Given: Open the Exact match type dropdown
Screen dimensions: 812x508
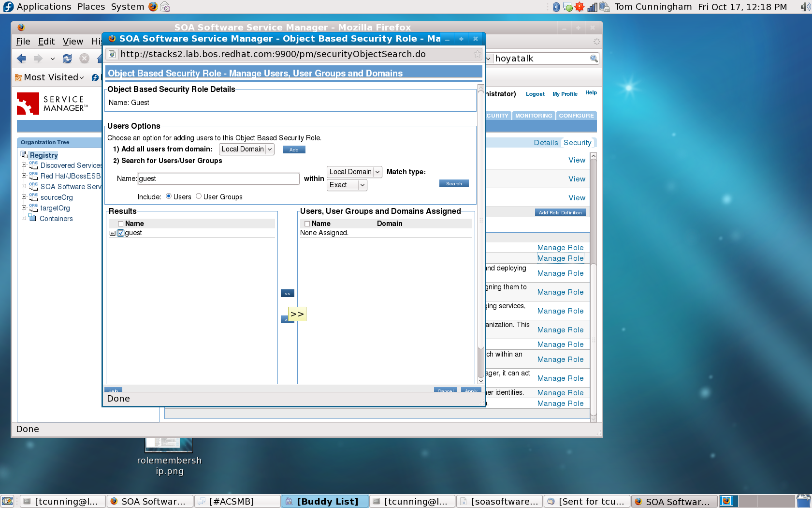Looking at the screenshot, I should [x=347, y=185].
